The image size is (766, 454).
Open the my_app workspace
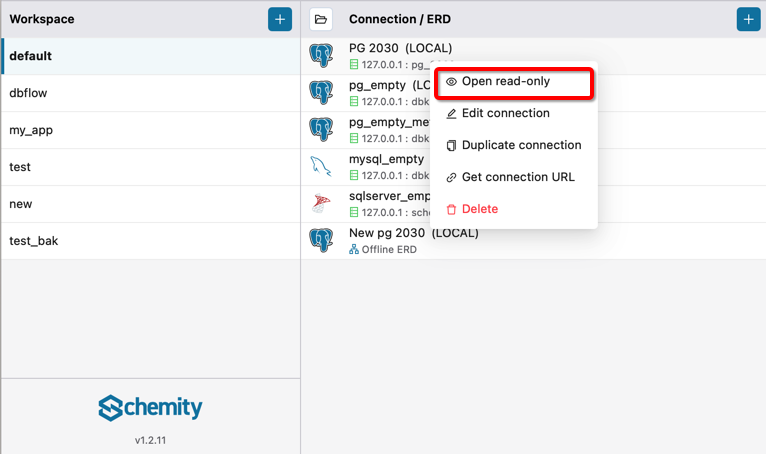(x=150, y=130)
